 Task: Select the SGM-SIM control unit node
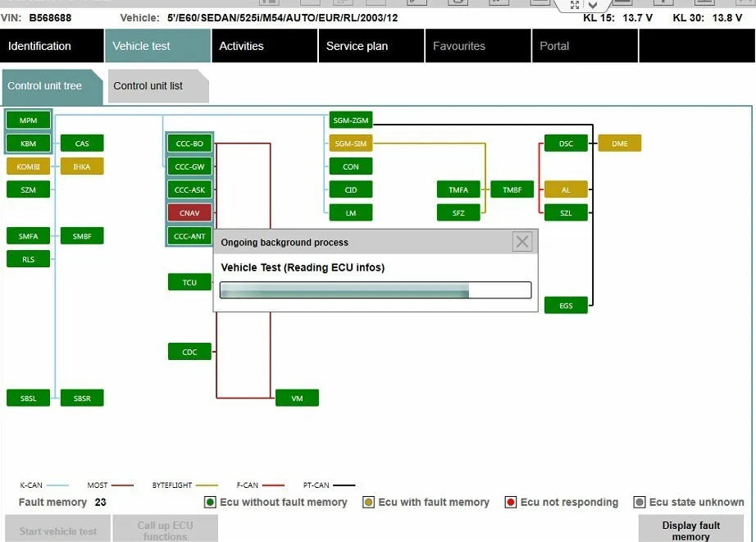350,143
